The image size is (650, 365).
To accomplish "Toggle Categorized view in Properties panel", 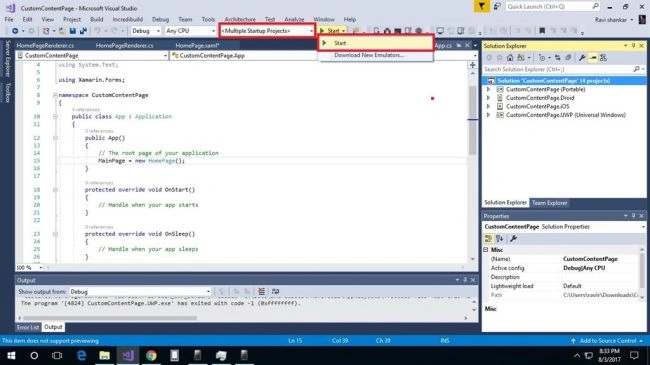I will click(x=489, y=238).
